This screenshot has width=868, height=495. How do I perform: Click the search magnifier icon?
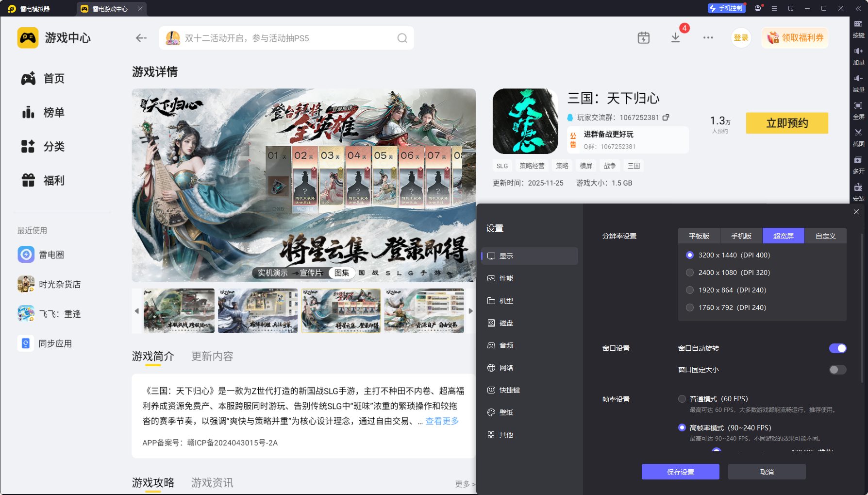coord(402,38)
